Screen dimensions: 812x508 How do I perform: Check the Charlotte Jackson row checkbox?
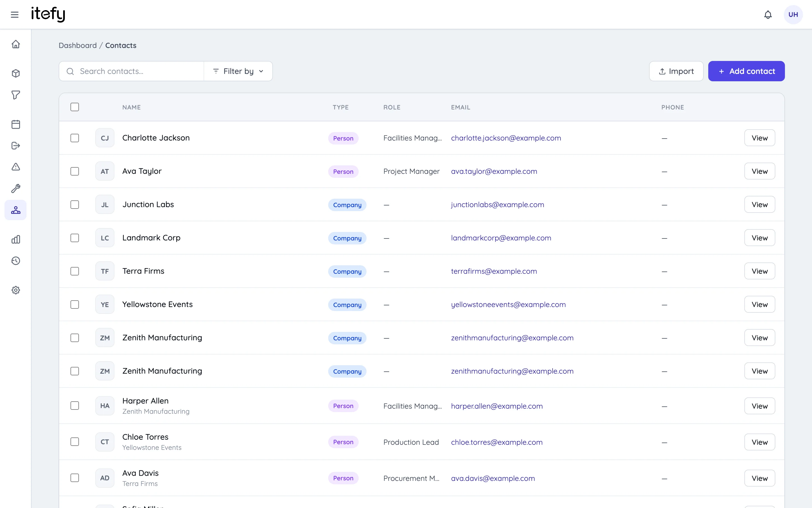(x=75, y=138)
